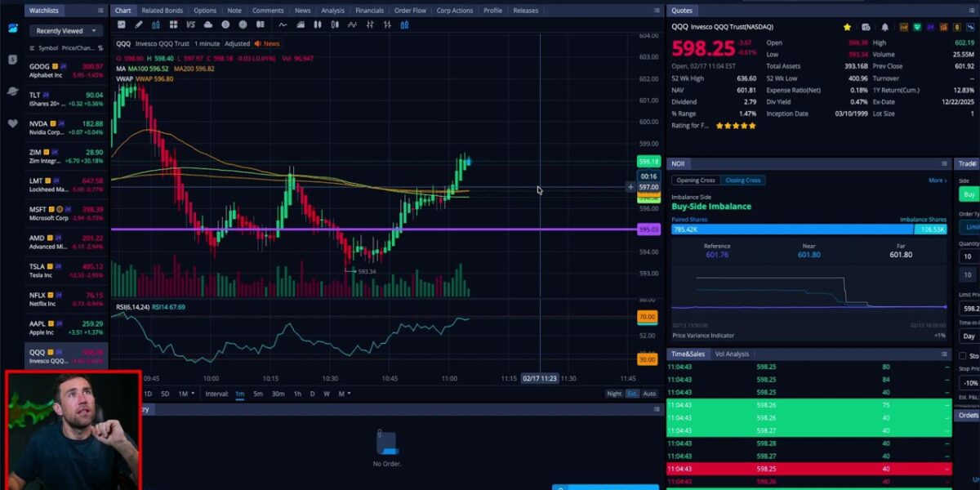Click the planet icon in left sidebar
The image size is (980, 490).
click(x=12, y=91)
